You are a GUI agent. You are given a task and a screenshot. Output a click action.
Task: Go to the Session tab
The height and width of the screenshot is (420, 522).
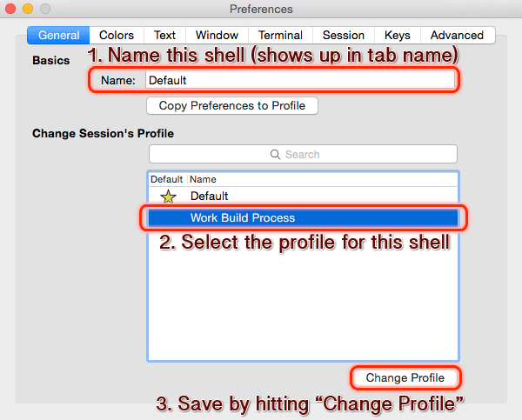(x=344, y=36)
